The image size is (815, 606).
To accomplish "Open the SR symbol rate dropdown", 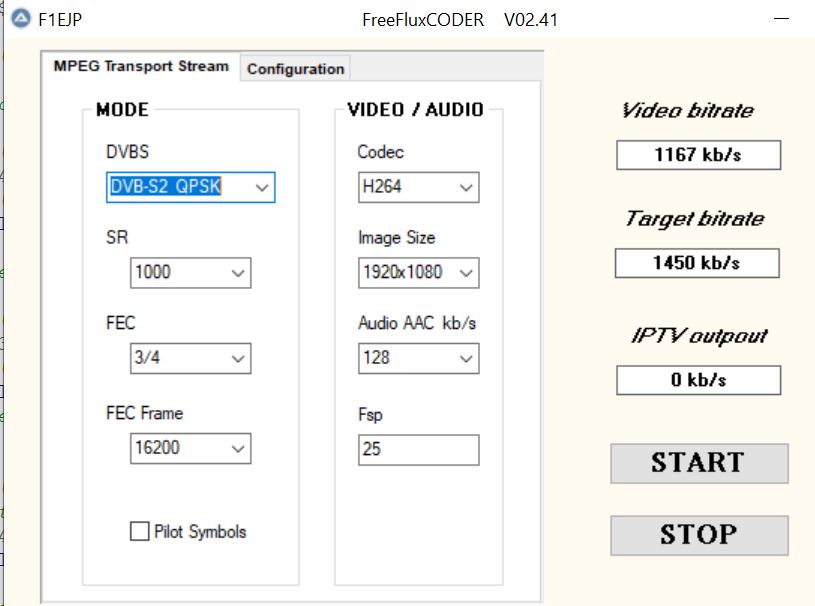I will click(x=191, y=272).
